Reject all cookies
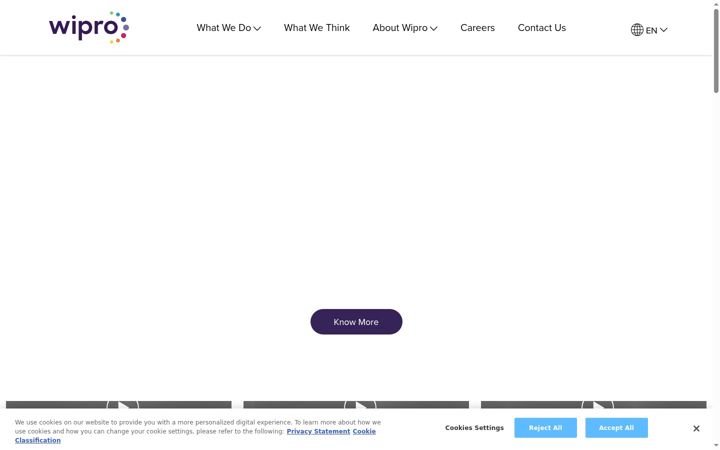The width and height of the screenshot is (720, 450). pos(546,428)
